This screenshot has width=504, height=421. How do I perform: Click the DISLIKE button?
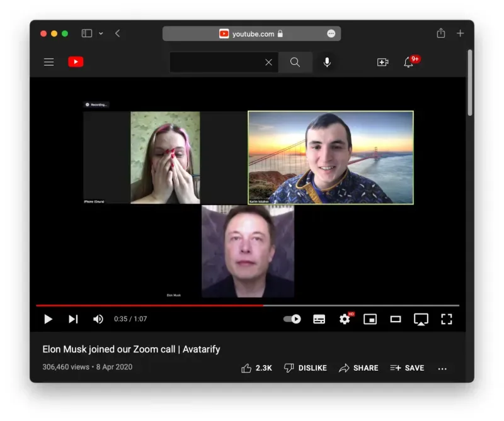306,368
